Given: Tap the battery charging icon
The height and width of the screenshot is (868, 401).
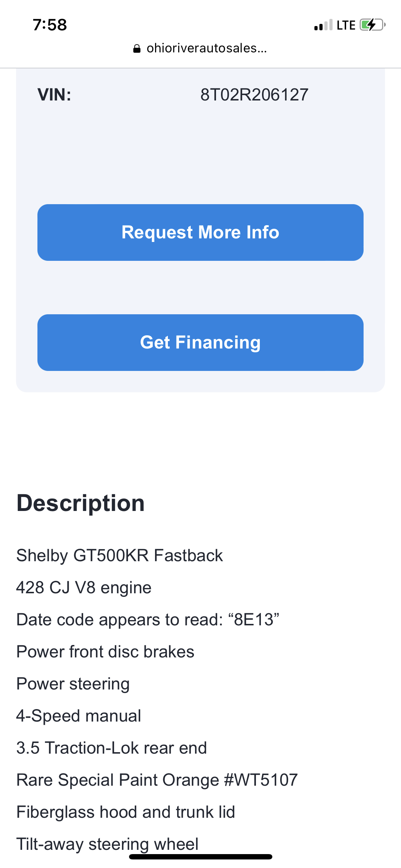Looking at the screenshot, I should tap(372, 25).
